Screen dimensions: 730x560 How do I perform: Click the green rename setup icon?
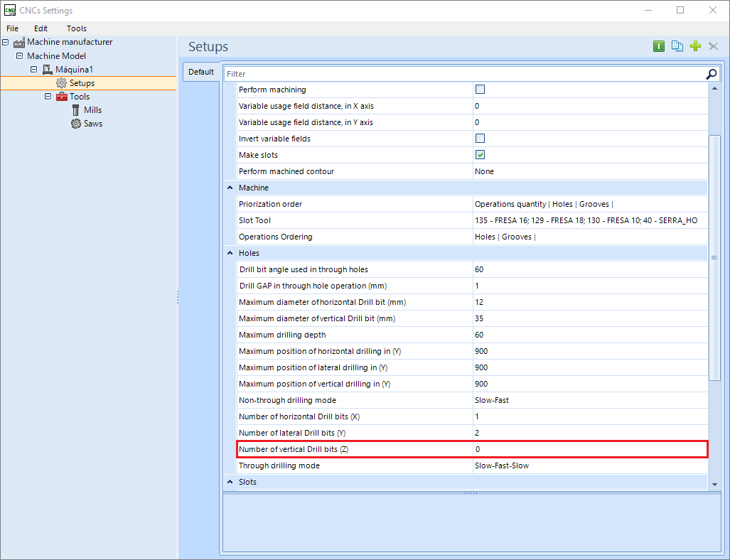[658, 46]
